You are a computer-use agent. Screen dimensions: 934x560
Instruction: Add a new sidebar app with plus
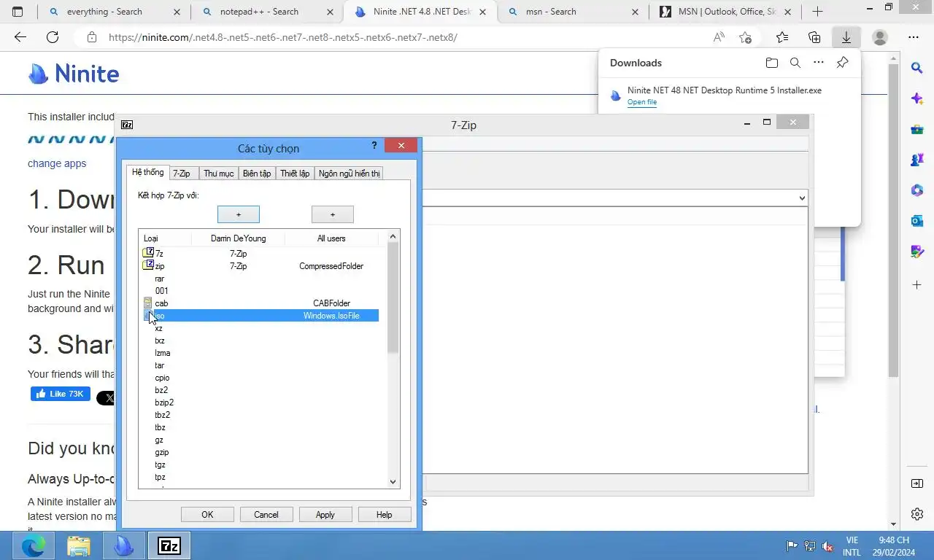tap(917, 284)
